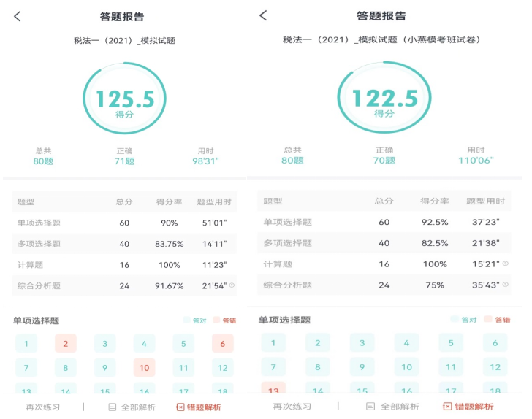Open question 1 in left report
Viewport: 532px width, 419px height.
26,343
